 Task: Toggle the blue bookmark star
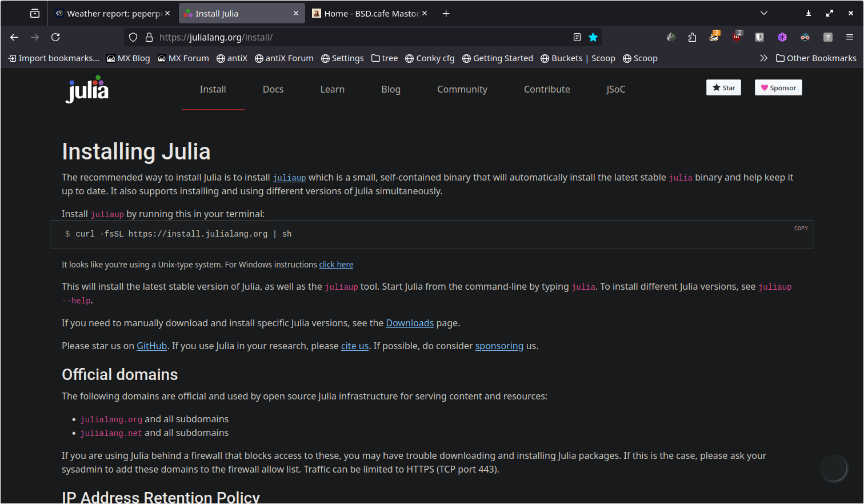tap(593, 37)
